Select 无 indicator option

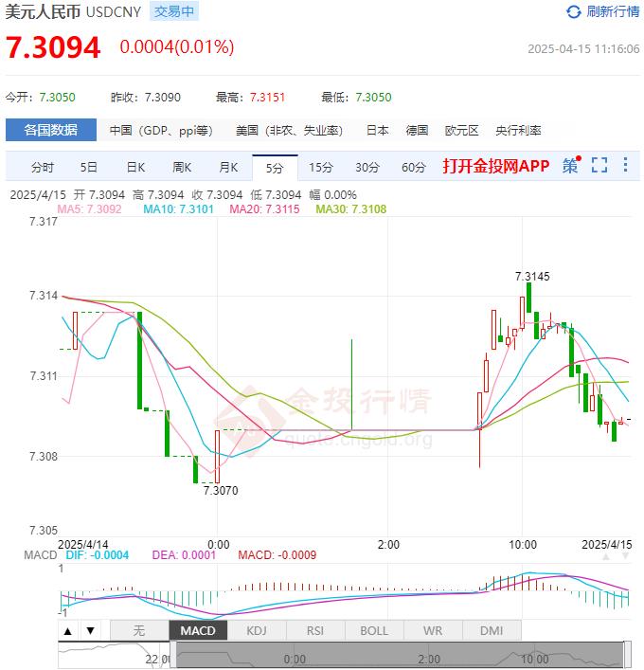click(x=139, y=631)
